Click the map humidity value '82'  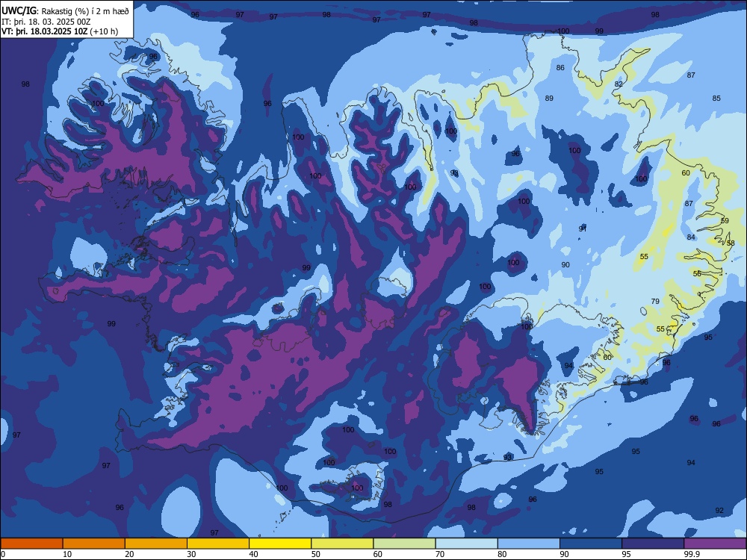click(619, 84)
